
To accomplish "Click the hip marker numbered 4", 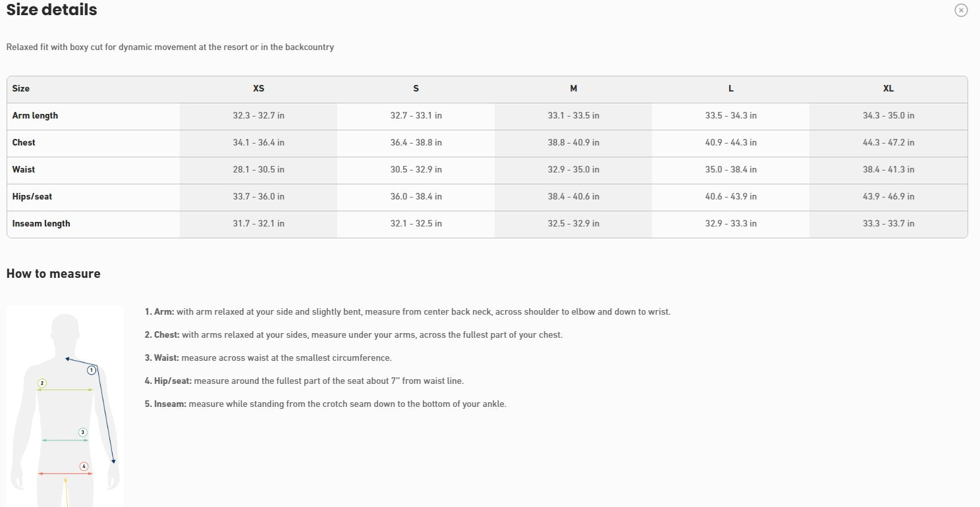I will (84, 467).
